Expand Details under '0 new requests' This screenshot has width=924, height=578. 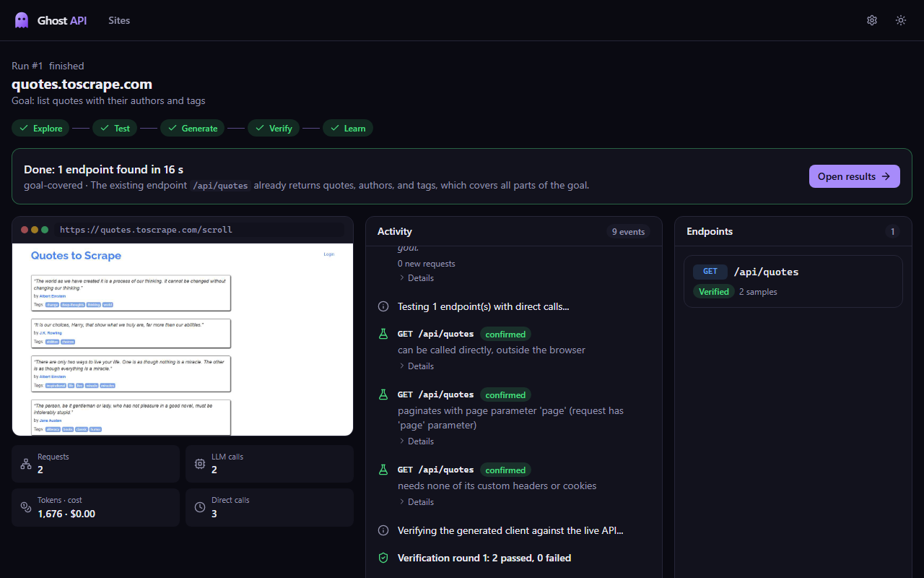(x=416, y=278)
